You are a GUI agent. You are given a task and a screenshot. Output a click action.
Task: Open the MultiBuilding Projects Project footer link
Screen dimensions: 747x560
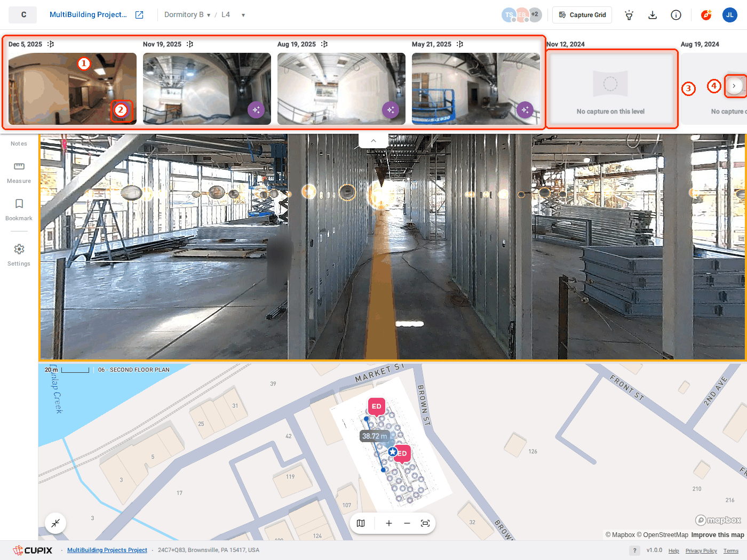coord(107,550)
